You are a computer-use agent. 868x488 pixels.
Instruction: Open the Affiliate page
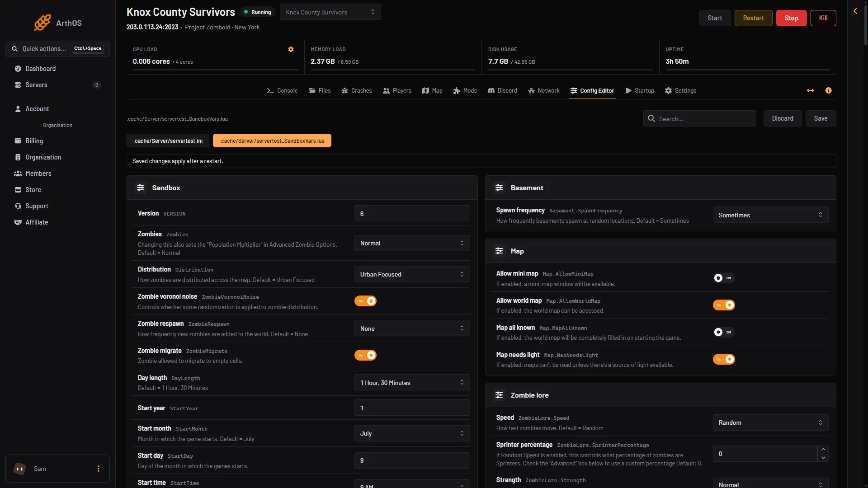click(57, 222)
